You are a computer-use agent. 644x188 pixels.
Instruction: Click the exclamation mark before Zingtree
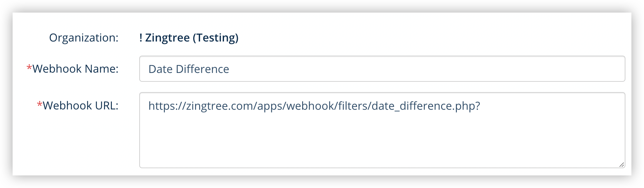pyautogui.click(x=141, y=38)
